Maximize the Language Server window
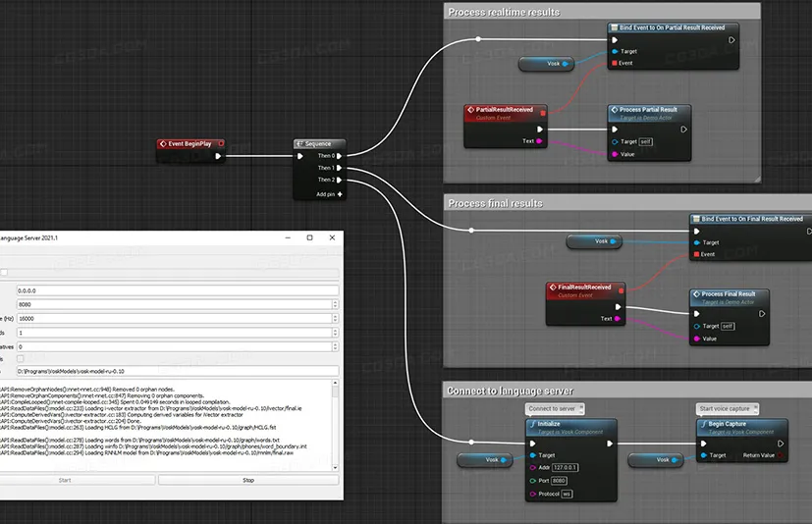 click(x=309, y=237)
